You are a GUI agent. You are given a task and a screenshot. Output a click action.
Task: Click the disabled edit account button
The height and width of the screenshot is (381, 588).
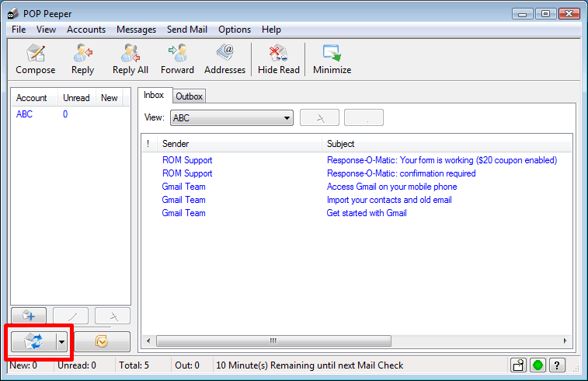click(x=71, y=316)
